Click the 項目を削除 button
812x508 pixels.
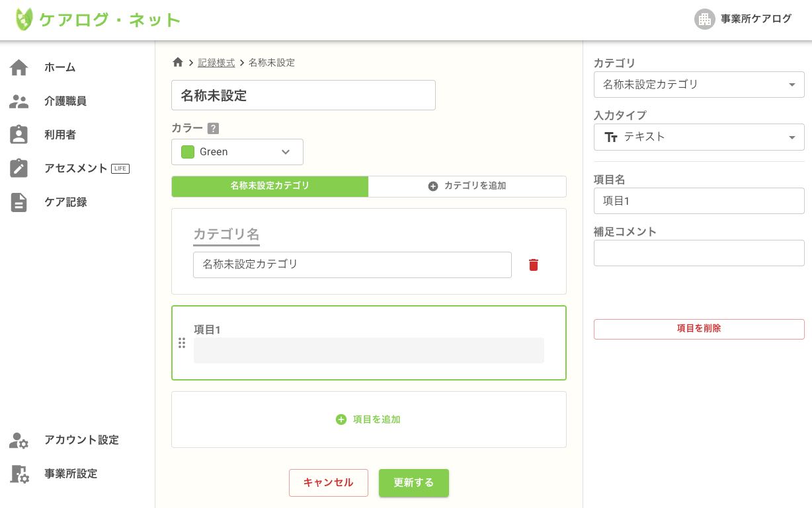[x=699, y=328]
